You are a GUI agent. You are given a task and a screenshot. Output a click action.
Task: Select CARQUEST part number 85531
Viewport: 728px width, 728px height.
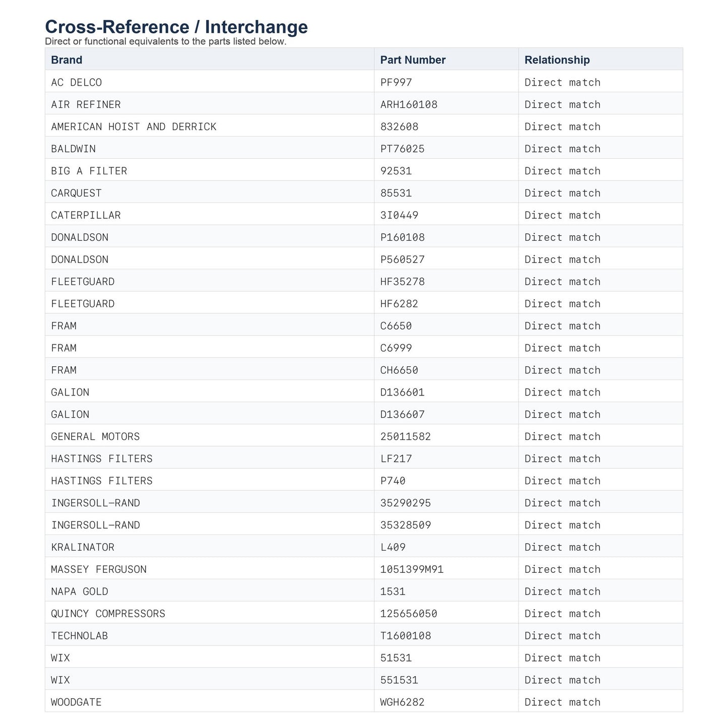tap(396, 193)
